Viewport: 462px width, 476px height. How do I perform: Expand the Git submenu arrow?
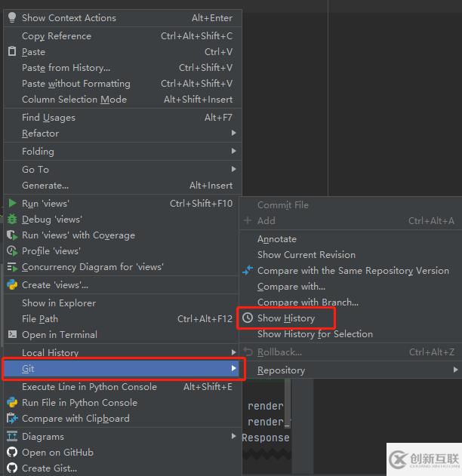[x=233, y=368]
